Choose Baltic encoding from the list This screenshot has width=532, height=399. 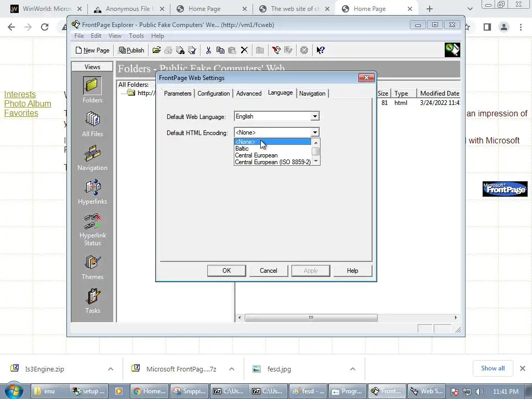point(272,149)
